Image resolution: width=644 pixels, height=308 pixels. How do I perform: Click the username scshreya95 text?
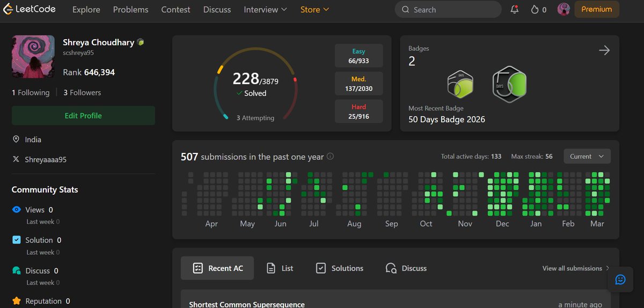(78, 53)
